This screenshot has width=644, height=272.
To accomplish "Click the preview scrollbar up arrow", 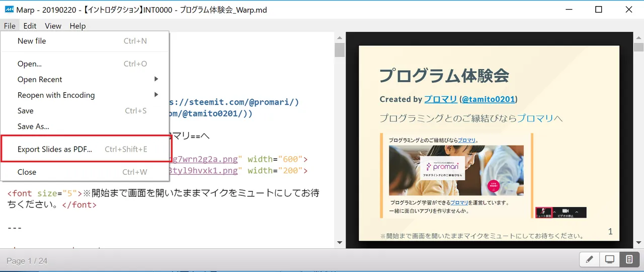I will 638,37.
